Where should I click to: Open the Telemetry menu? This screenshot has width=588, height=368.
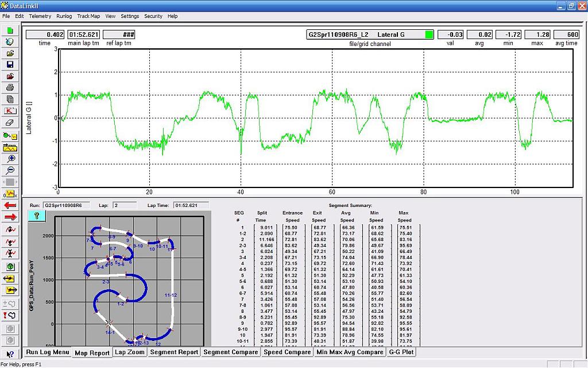[x=40, y=16]
